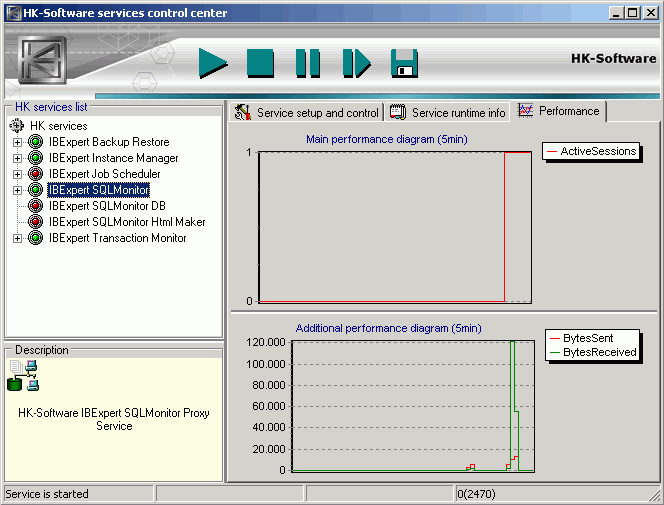Start the service with the play icon
The height and width of the screenshot is (505, 664).
[213, 63]
